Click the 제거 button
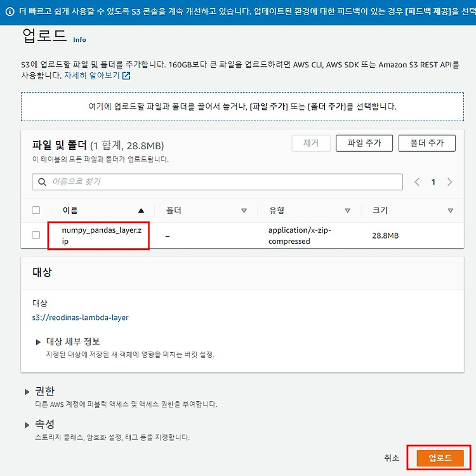 pyautogui.click(x=311, y=143)
